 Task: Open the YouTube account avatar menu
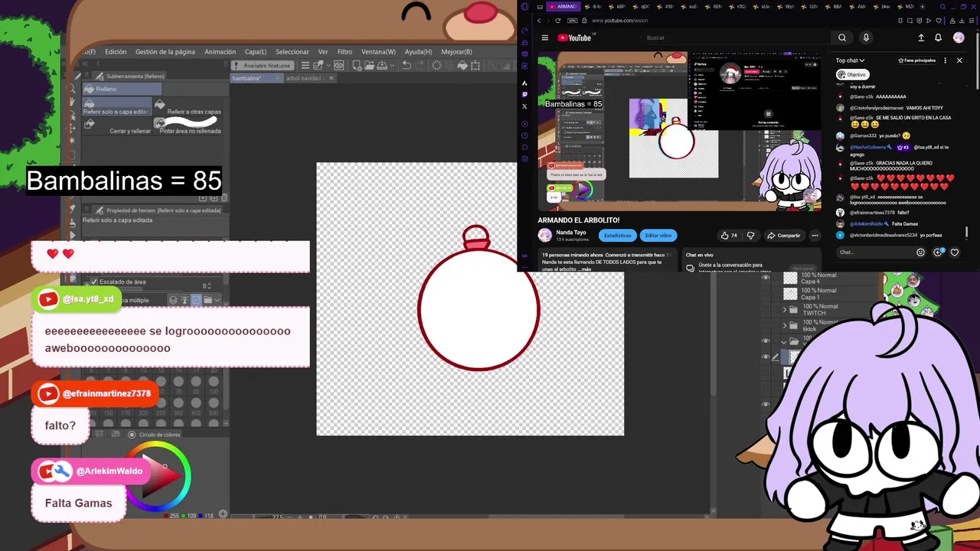(x=959, y=37)
